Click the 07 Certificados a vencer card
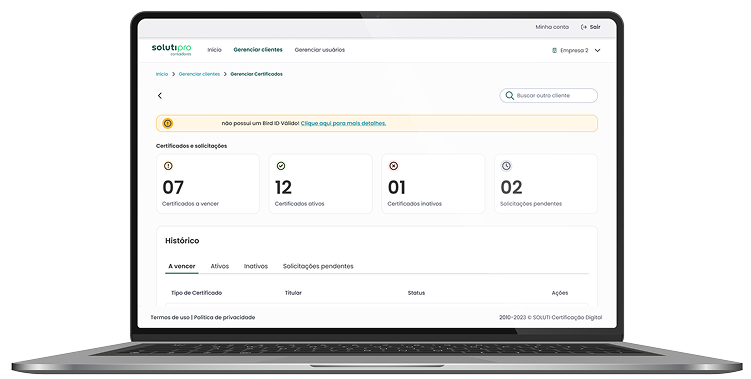 click(208, 184)
